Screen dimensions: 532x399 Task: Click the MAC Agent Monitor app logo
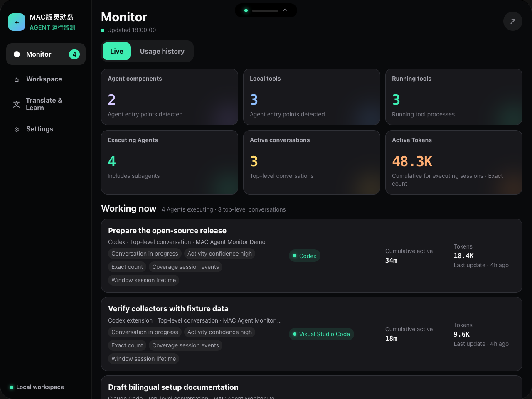[x=17, y=22]
